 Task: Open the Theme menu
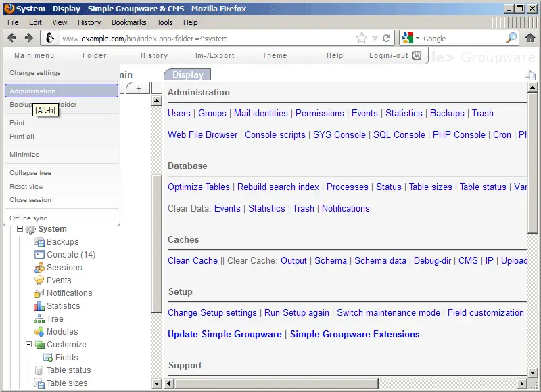coord(275,55)
